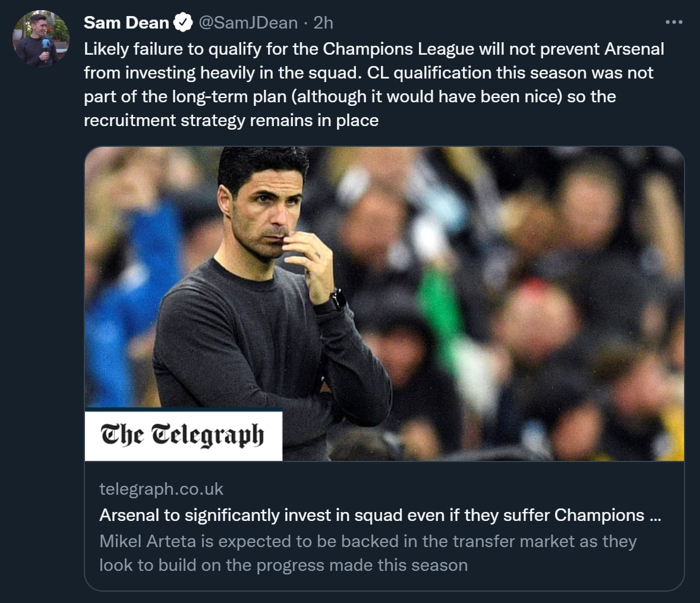Click the blue verified badge
The height and width of the screenshot is (603, 700).
[x=182, y=23]
